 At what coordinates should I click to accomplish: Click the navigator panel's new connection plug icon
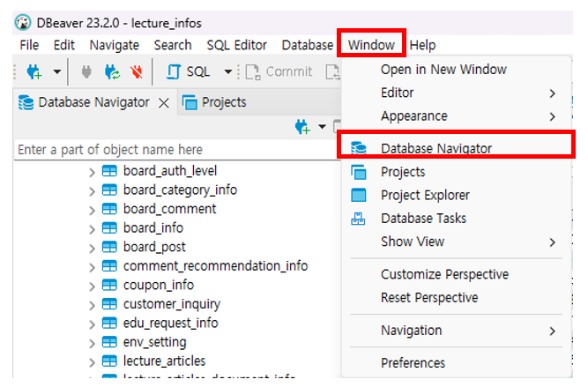tap(302, 127)
